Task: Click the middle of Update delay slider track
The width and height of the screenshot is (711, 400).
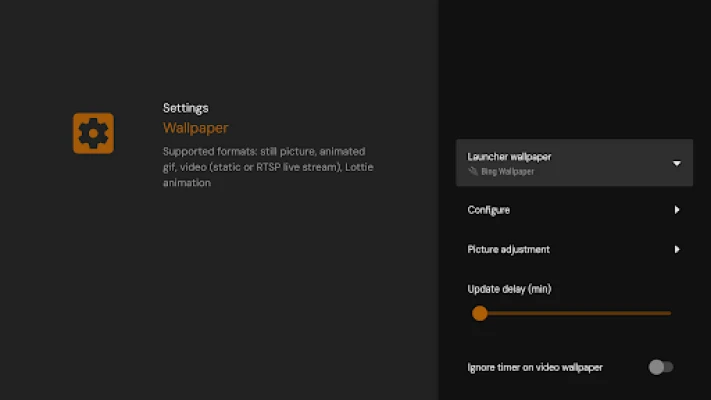Action: [574, 313]
